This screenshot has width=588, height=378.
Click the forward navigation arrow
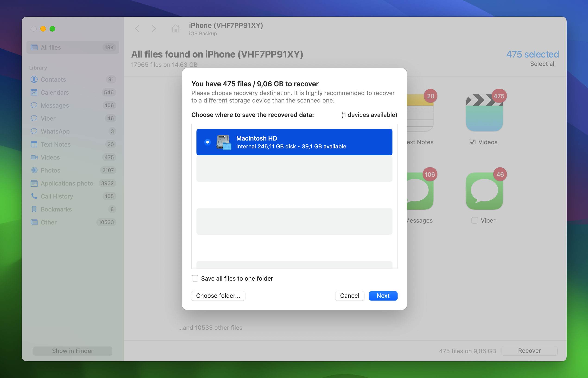click(x=154, y=29)
